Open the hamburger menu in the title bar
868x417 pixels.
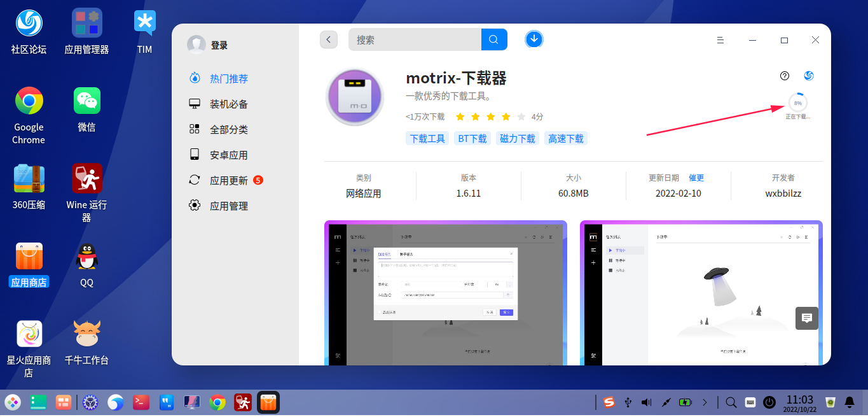[x=720, y=39]
